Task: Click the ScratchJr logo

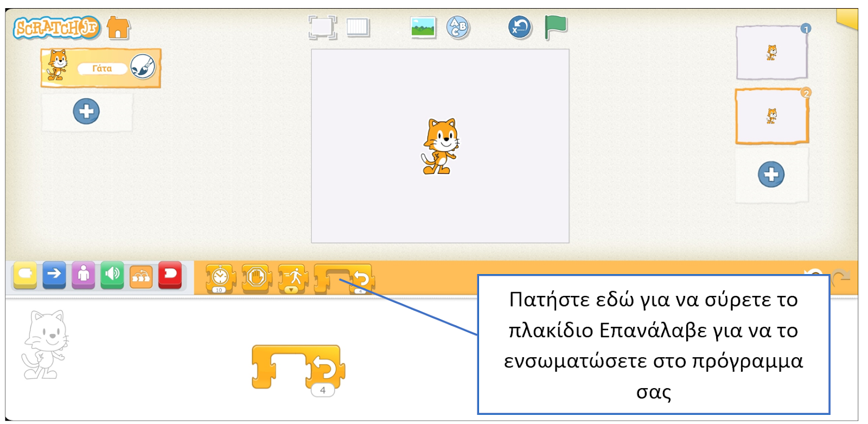Action: pyautogui.click(x=56, y=28)
